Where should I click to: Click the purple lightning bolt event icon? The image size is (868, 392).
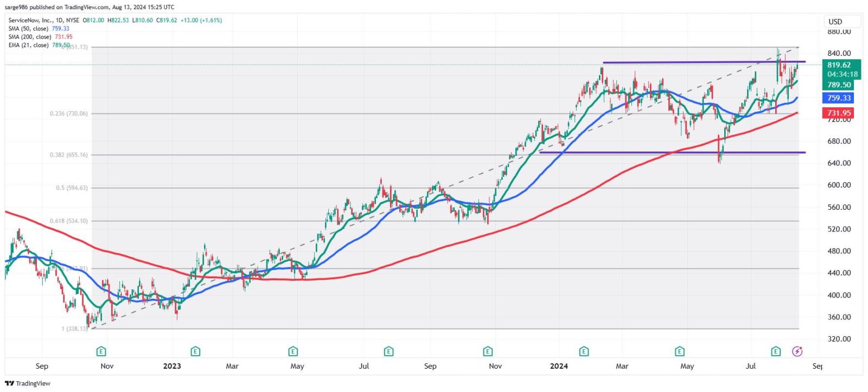797,351
